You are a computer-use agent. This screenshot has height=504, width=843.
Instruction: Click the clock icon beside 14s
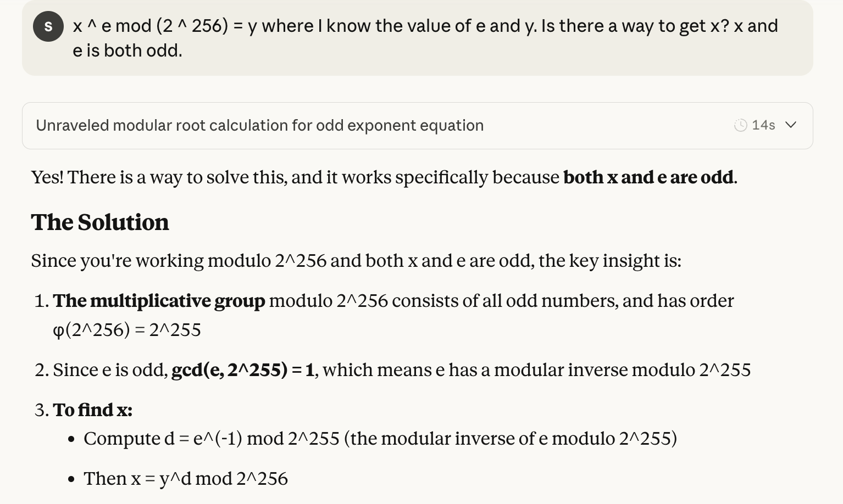[x=740, y=125]
